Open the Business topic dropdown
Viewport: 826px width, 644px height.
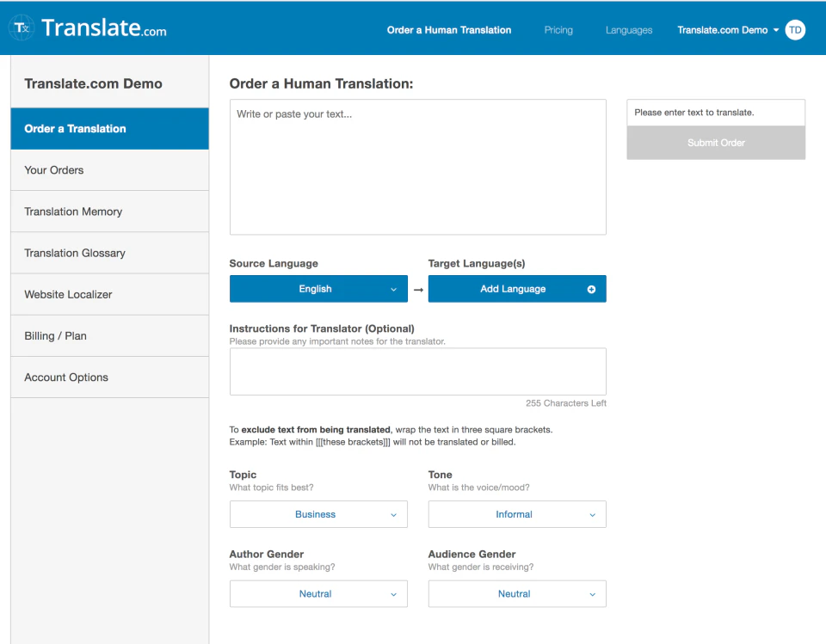pos(317,514)
